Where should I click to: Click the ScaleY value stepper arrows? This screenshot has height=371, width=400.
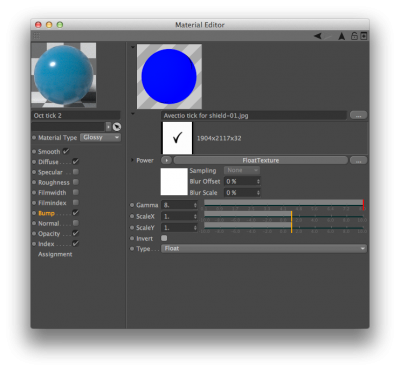click(195, 228)
